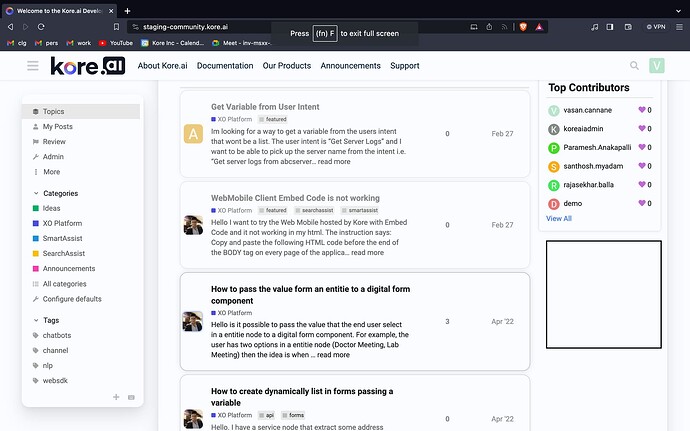690x431 pixels.
Task: Open topic 'WebMobile Client Embed Code is not working'
Action: coord(295,198)
